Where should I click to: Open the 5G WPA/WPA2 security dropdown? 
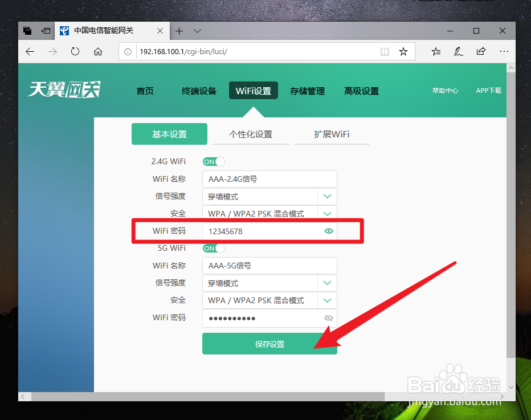pos(327,300)
